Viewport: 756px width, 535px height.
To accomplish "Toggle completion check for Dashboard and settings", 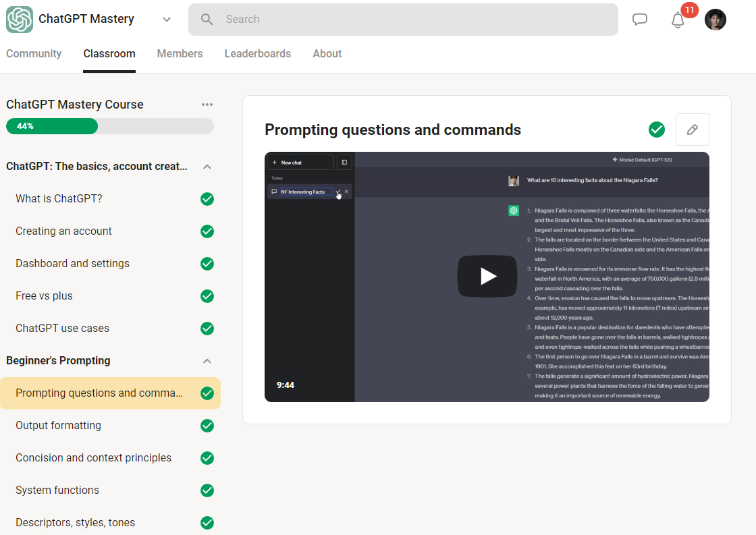I will click(207, 264).
